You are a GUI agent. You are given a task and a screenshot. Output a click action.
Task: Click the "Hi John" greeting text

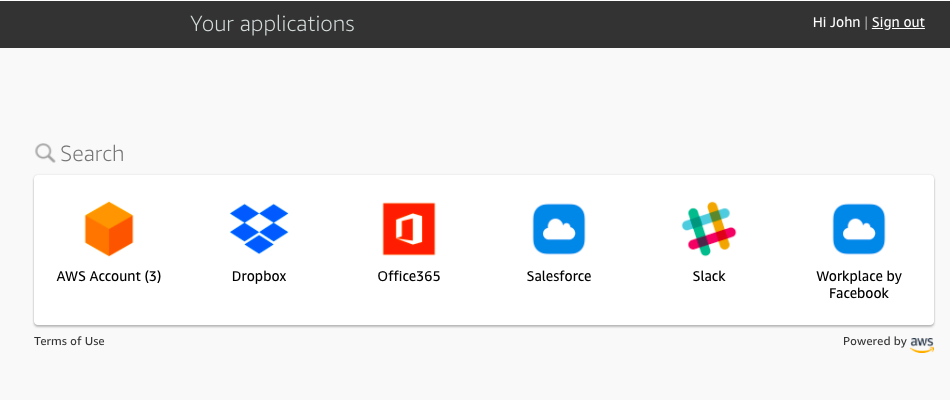click(836, 22)
